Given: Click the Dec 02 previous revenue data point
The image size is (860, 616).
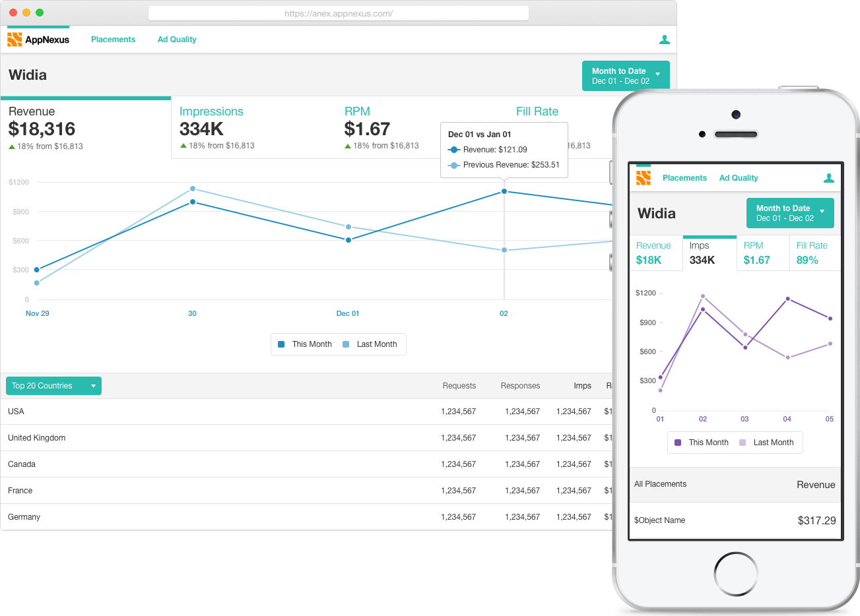Looking at the screenshot, I should [x=504, y=250].
